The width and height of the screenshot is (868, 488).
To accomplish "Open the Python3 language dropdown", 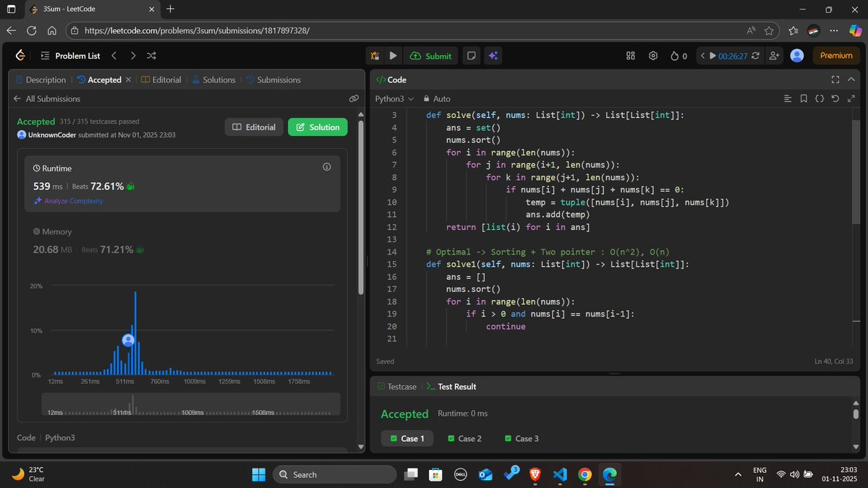I will pos(391,98).
